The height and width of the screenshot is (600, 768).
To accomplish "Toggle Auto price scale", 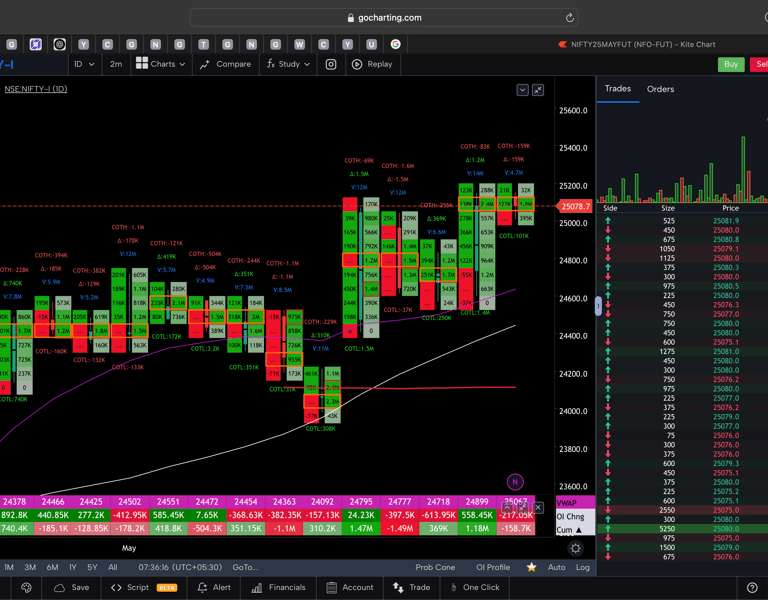I will pos(556,567).
